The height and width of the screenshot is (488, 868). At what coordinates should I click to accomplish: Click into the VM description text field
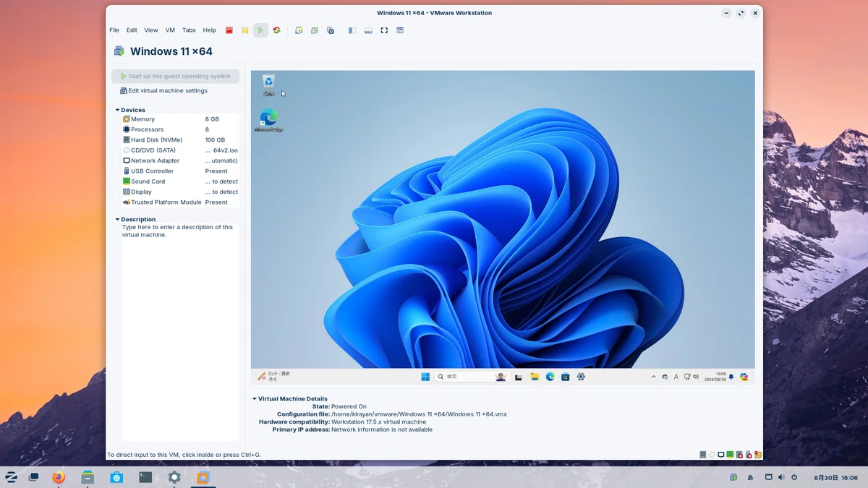click(180, 331)
